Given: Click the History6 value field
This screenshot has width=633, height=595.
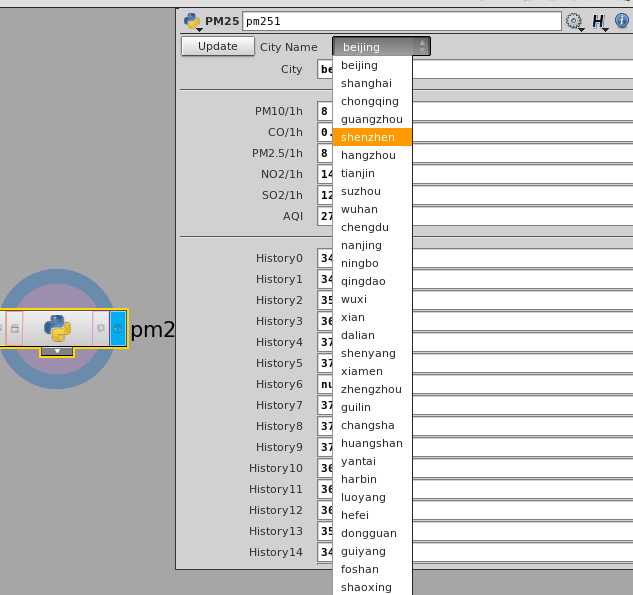Looking at the screenshot, I should point(475,384).
